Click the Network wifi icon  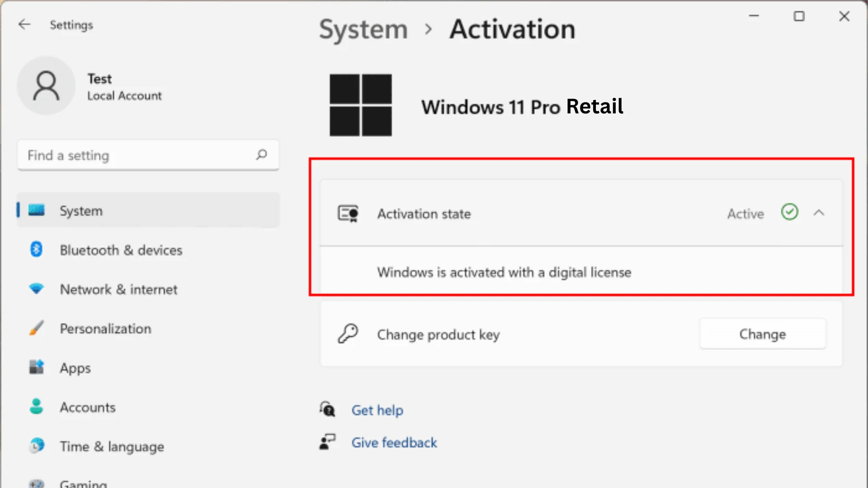click(36, 289)
